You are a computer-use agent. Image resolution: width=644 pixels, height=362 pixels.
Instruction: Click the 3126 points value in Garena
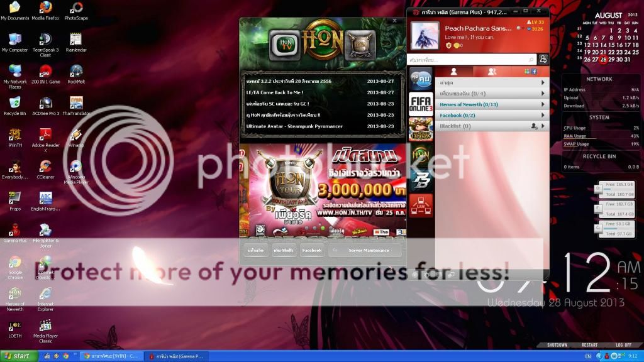tap(536, 29)
